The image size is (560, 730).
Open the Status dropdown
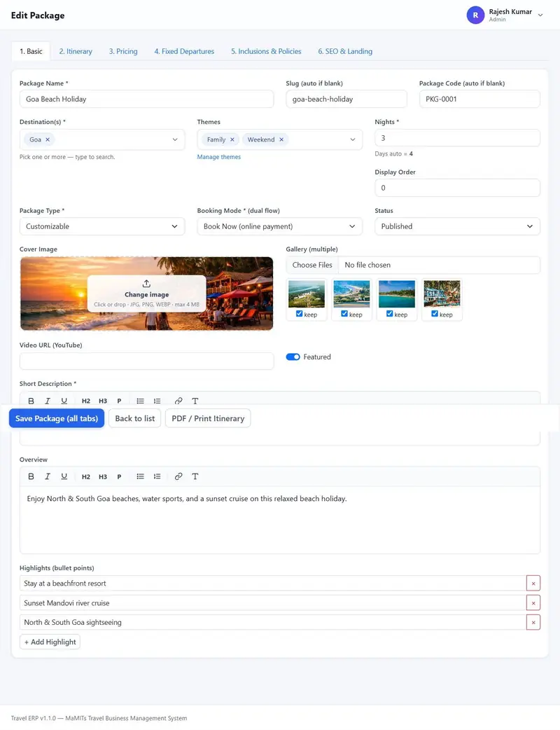457,226
